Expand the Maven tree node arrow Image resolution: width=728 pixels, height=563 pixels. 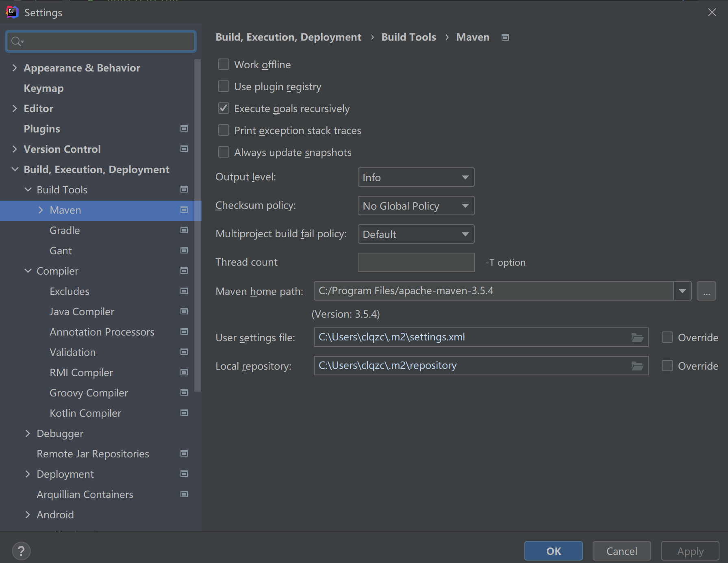[41, 210]
